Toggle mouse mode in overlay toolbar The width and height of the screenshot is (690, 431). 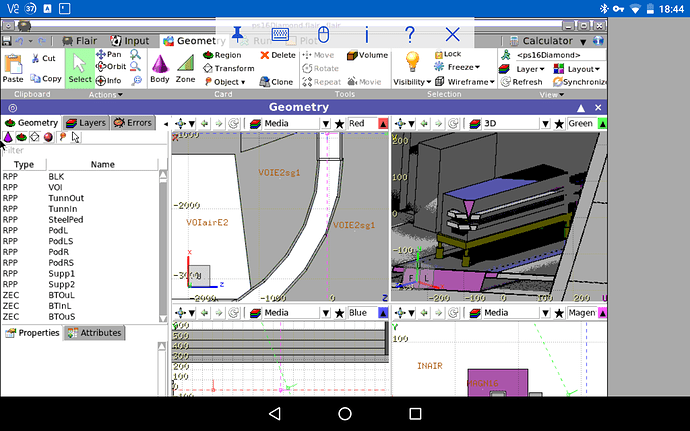[323, 34]
